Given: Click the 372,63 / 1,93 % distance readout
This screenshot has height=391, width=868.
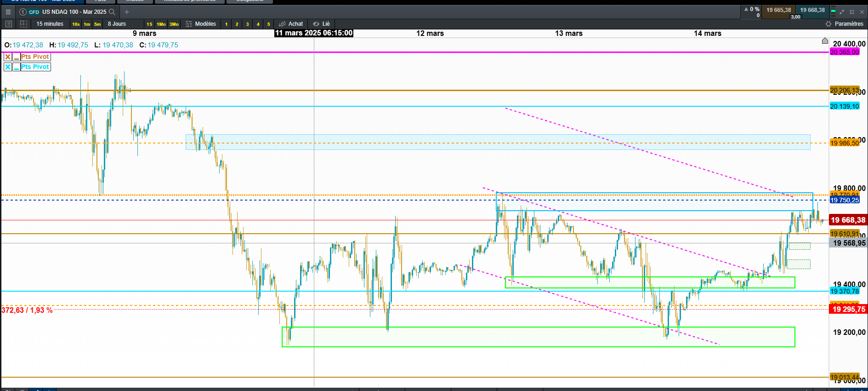Looking at the screenshot, I should 27,310.
